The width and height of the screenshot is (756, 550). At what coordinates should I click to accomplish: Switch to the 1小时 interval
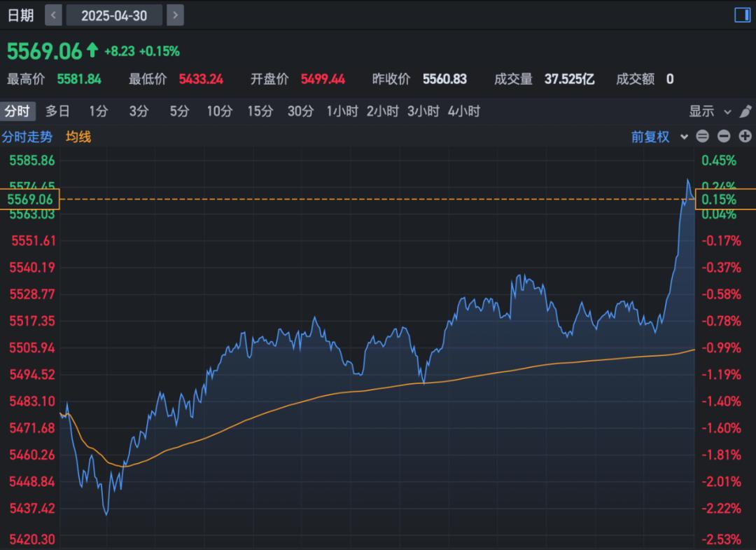[342, 111]
